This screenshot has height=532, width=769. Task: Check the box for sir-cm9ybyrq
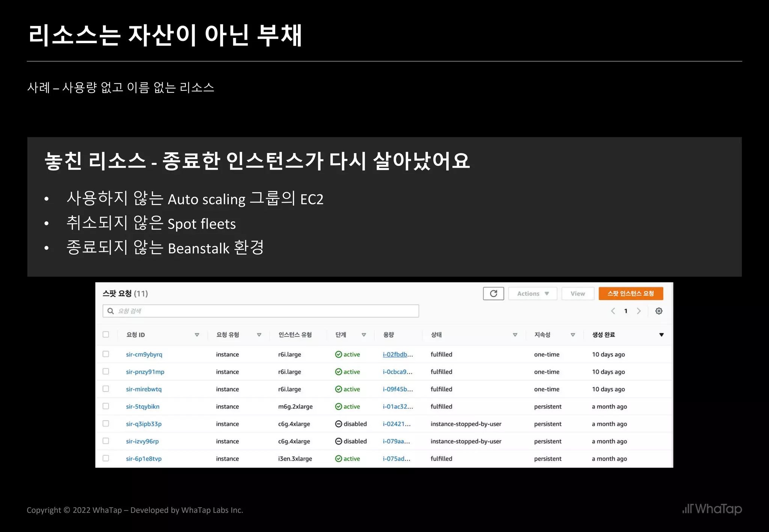click(106, 354)
